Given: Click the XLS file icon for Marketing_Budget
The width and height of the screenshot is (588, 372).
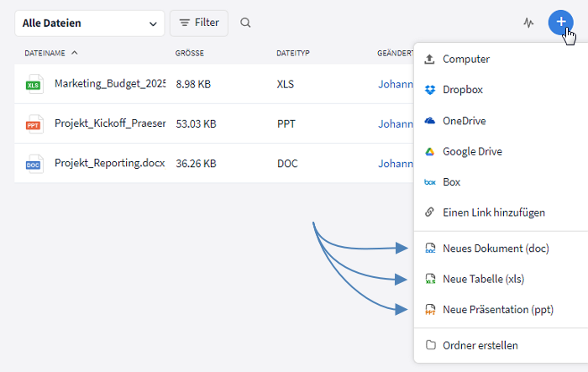Looking at the screenshot, I should pyautogui.click(x=34, y=85).
